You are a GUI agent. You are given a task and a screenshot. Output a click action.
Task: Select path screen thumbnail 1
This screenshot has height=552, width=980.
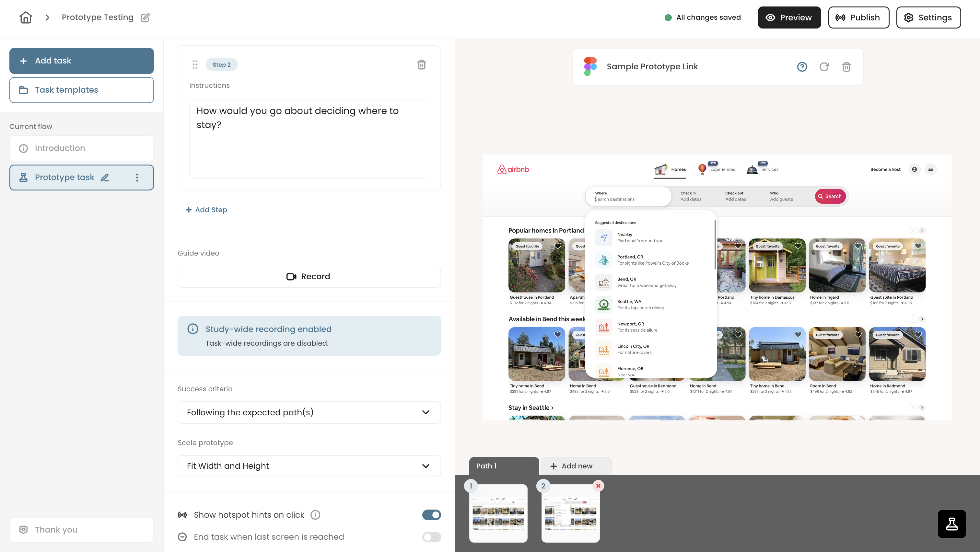pos(498,513)
